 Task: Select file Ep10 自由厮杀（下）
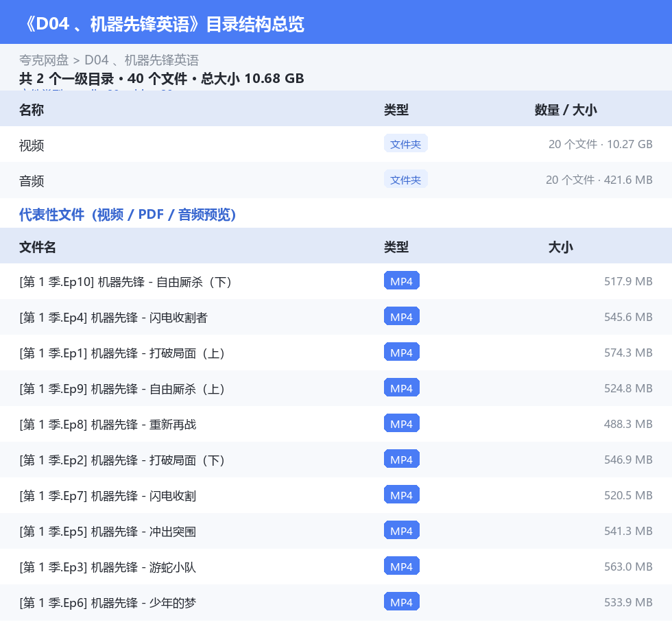[x=125, y=282]
